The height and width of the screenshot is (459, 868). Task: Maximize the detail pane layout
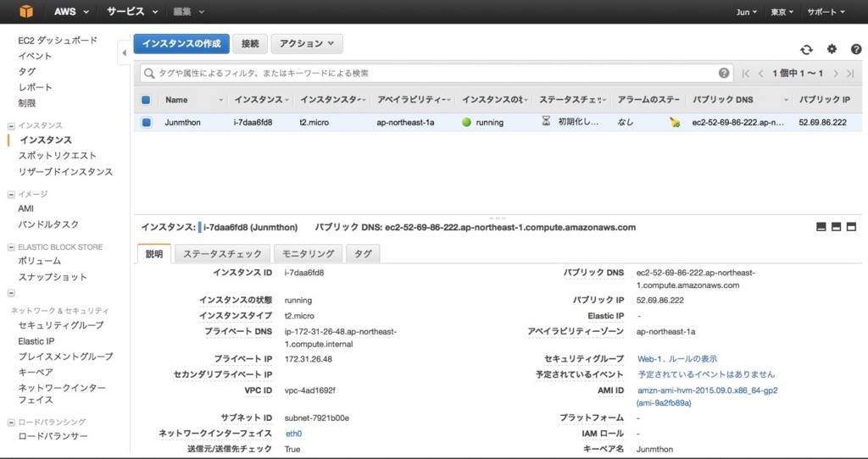[851, 227]
